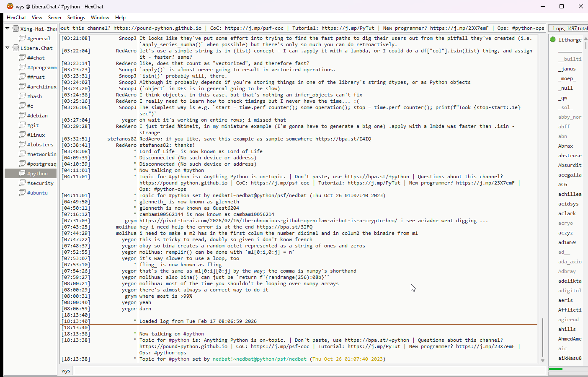Select user abstruse in the user list
Screen dimensions: 588x377
click(570, 156)
